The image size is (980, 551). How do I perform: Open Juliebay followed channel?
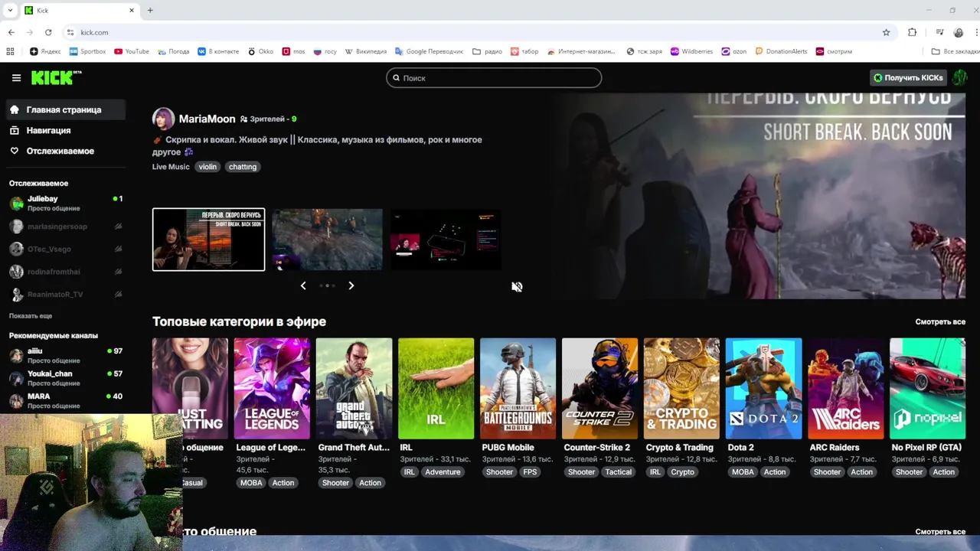(66, 203)
